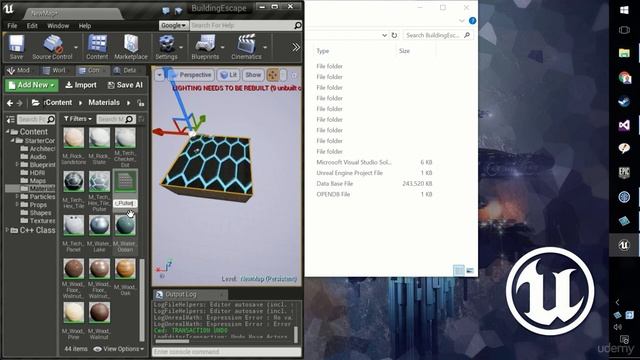The width and height of the screenshot is (640, 360).
Task: Click the Import button
Action: pyautogui.click(x=81, y=85)
